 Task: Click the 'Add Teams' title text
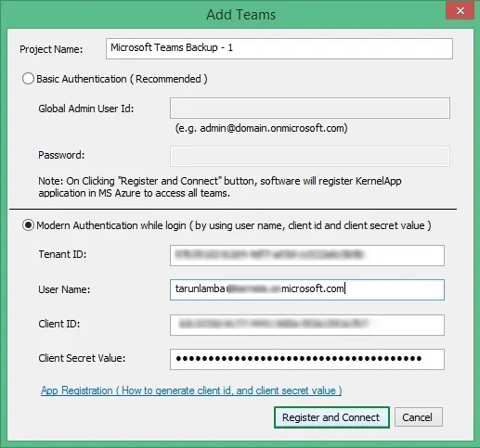[240, 15]
